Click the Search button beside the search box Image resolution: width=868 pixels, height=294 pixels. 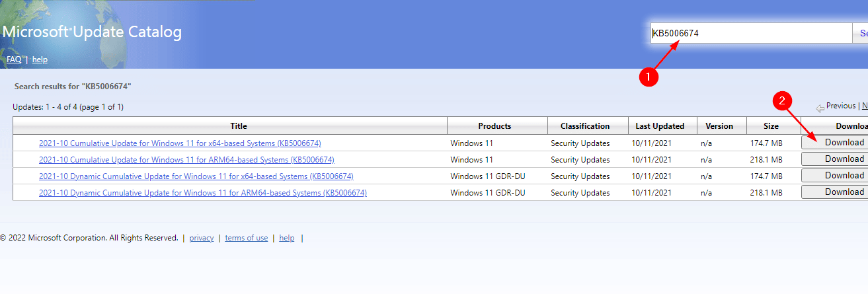[x=861, y=33]
